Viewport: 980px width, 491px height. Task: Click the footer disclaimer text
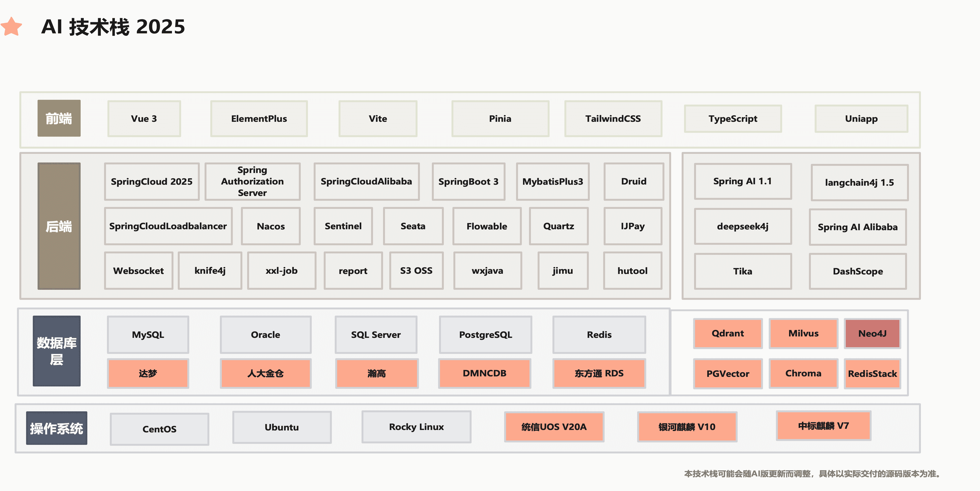coord(812,474)
